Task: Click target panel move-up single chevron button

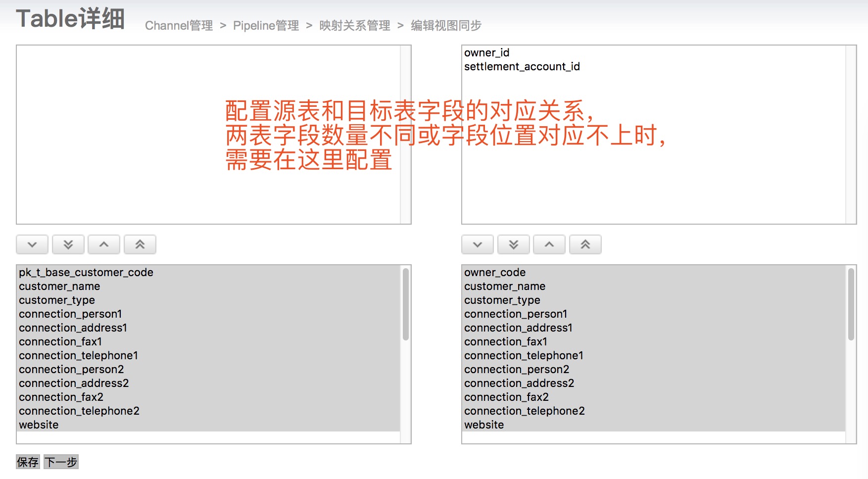Action: 549,244
